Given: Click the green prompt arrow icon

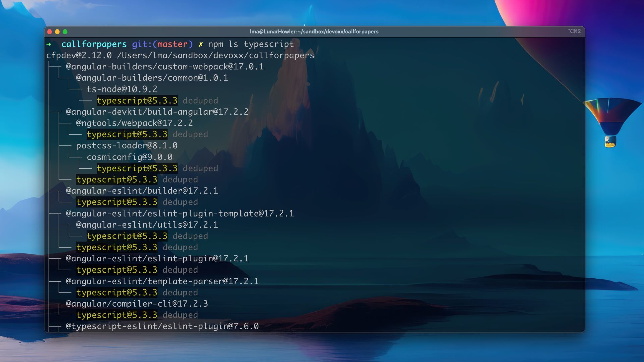Looking at the screenshot, I should (x=49, y=44).
